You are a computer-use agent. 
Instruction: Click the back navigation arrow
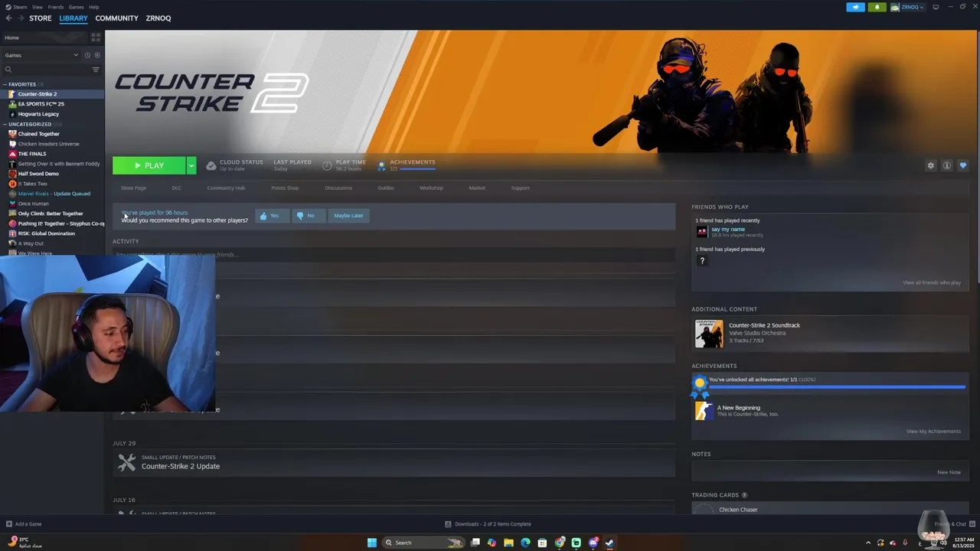click(x=8, y=18)
